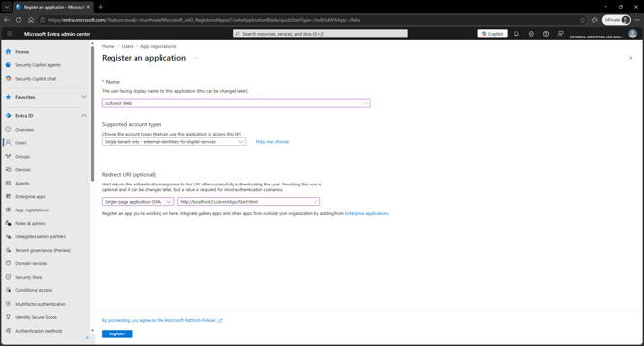Open Agents in sidebar
The image size is (644, 346).
tap(22, 184)
